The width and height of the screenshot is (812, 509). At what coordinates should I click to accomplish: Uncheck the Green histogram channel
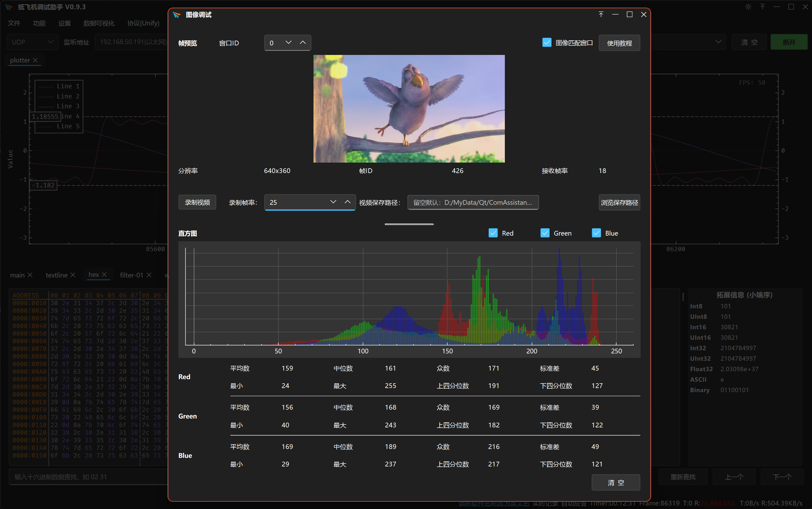545,233
